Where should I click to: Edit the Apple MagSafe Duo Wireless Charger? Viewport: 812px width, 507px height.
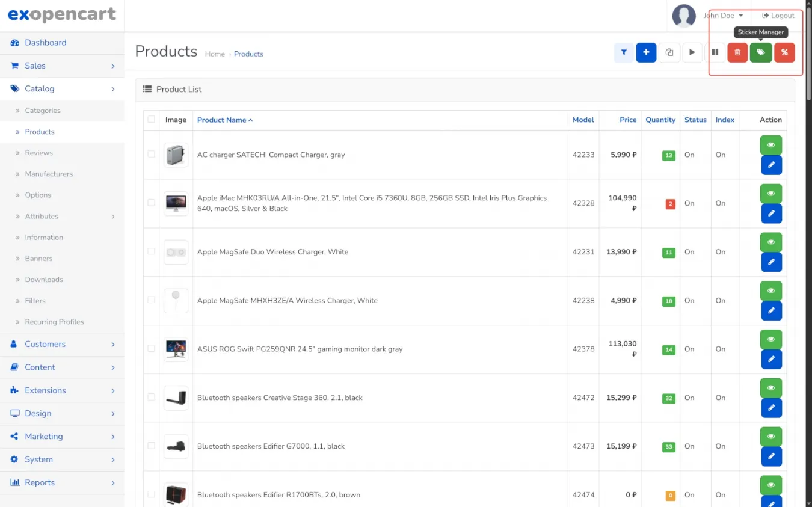click(x=771, y=262)
